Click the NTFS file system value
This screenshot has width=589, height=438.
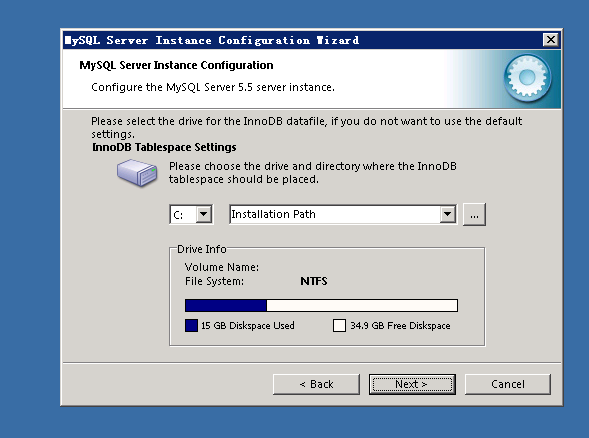tap(314, 281)
